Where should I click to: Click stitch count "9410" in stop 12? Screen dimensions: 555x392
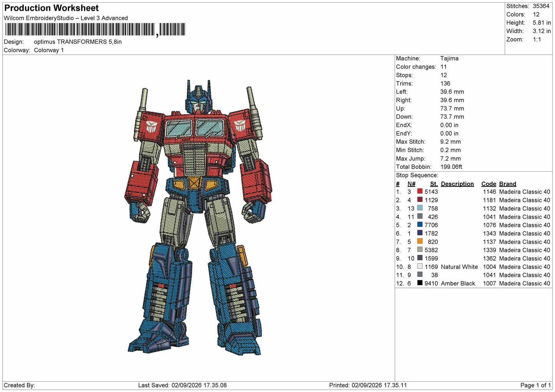click(431, 283)
